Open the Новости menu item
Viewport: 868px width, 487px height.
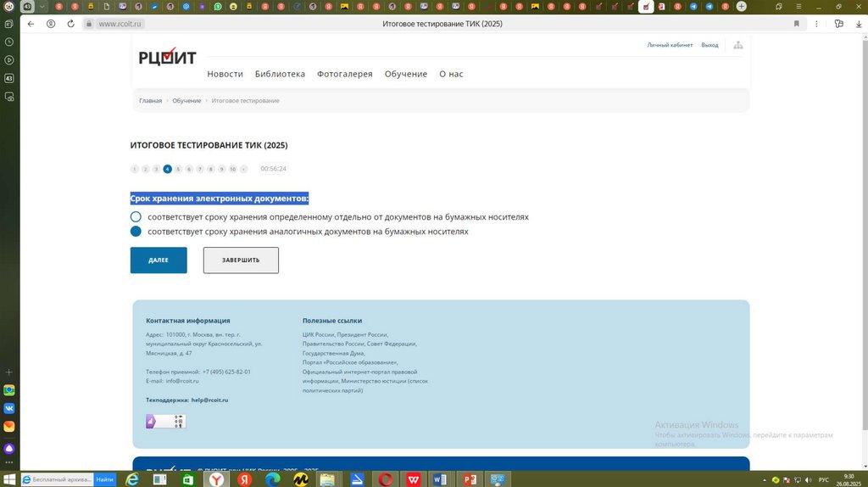tap(225, 74)
